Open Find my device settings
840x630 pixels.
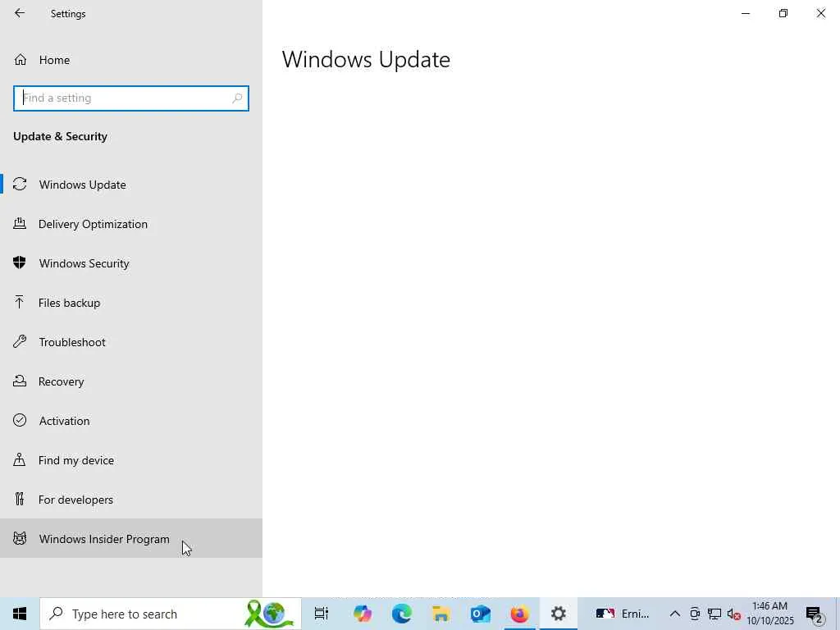click(131, 460)
